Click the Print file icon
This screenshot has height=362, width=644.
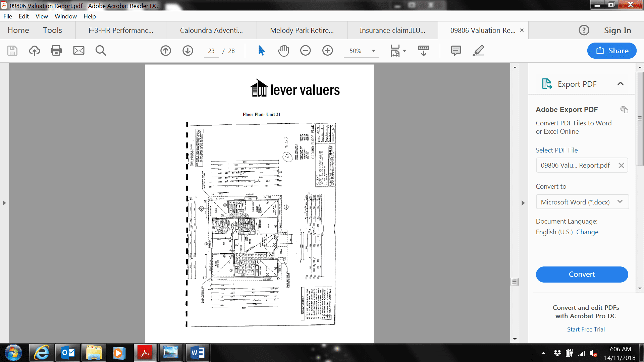56,51
